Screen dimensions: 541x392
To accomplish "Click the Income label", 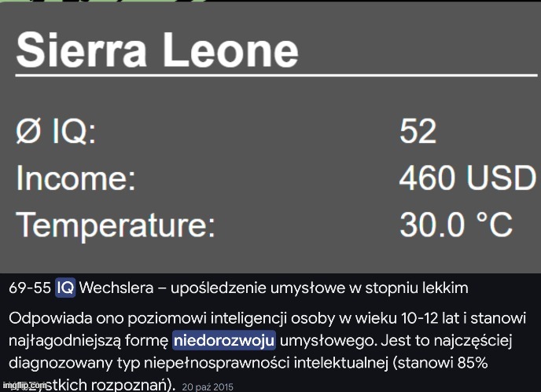I will click(x=75, y=179).
